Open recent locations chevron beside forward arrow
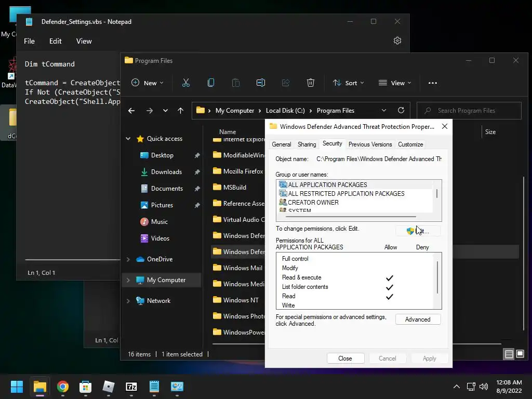This screenshot has width=532, height=399. coord(165,111)
